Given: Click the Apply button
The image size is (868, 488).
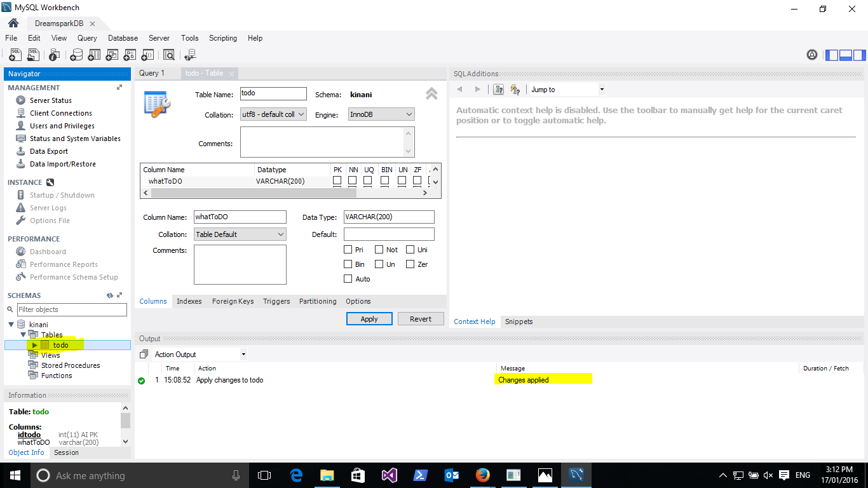Looking at the screenshot, I should pos(369,319).
